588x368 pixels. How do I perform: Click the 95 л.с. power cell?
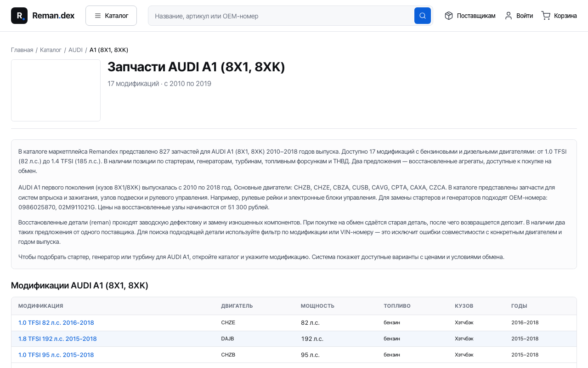(310, 355)
